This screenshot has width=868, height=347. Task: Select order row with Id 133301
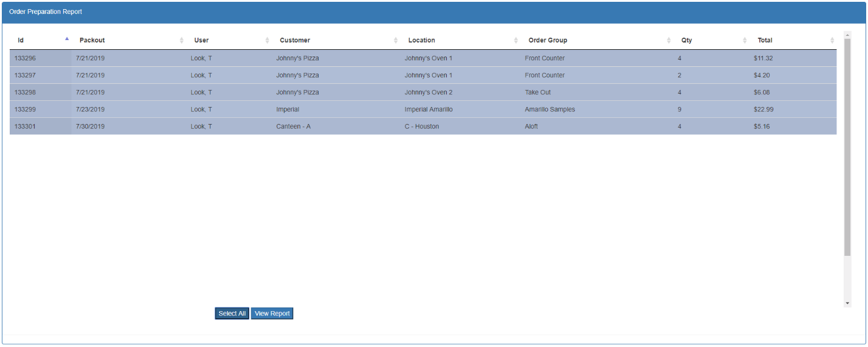pyautogui.click(x=423, y=126)
